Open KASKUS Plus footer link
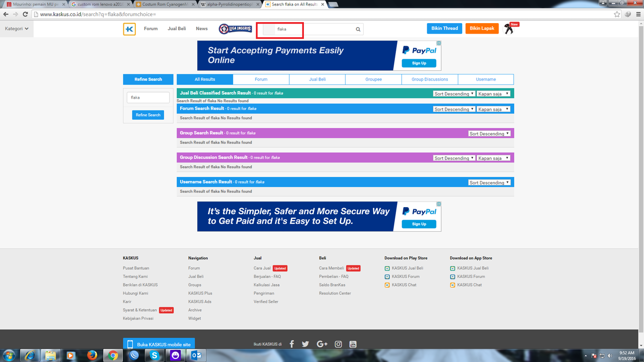 coord(200,293)
